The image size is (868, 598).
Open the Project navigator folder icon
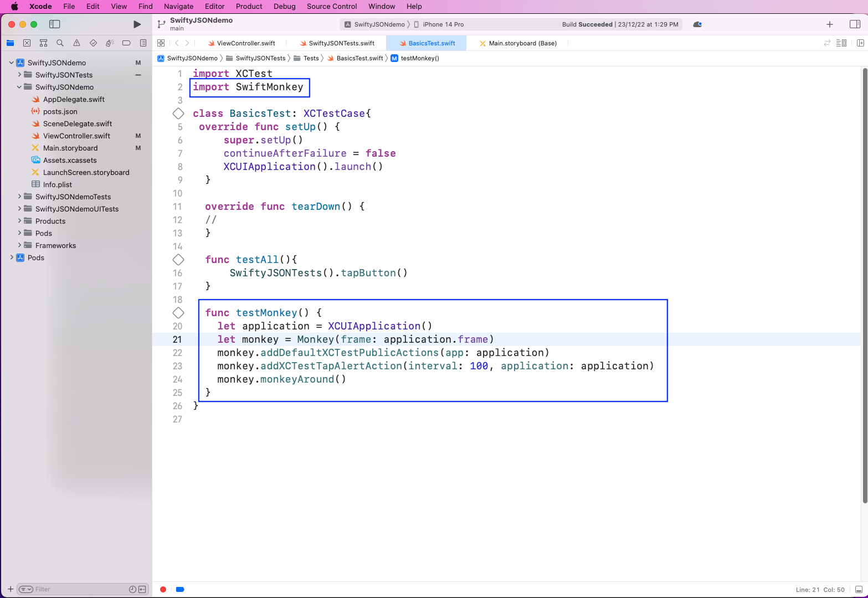[10, 43]
